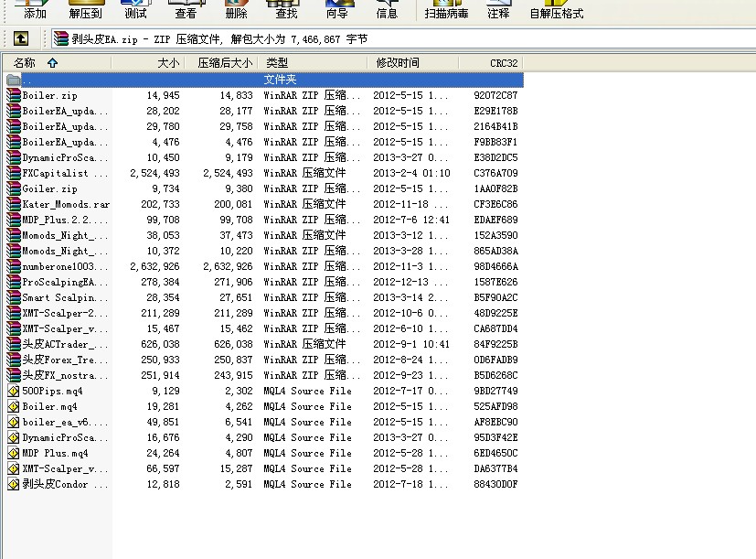Screen dimensions: 756x559
Task: Select the XMT-Scalper-2... archive icon
Action: [14, 313]
